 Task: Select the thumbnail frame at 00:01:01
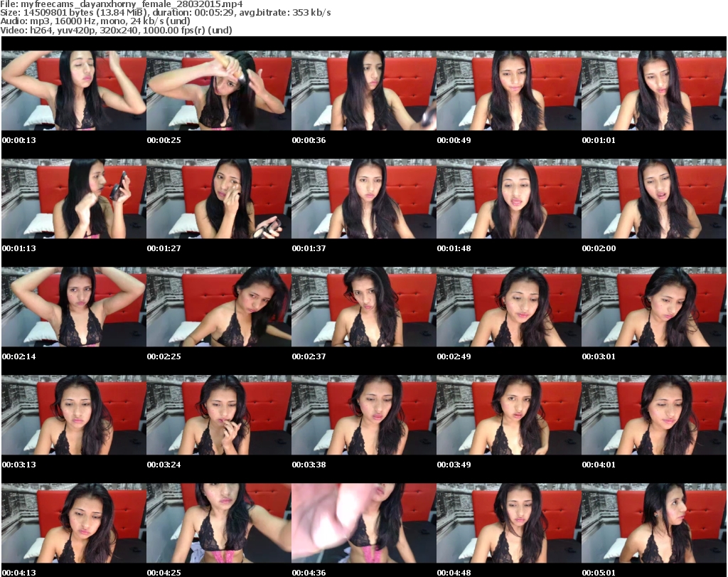click(654, 90)
